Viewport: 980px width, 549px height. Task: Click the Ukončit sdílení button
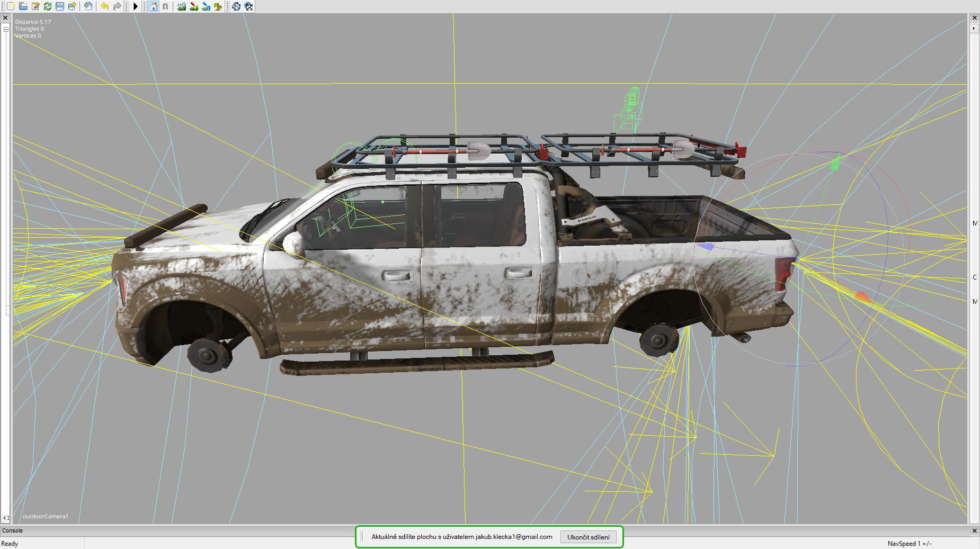588,537
